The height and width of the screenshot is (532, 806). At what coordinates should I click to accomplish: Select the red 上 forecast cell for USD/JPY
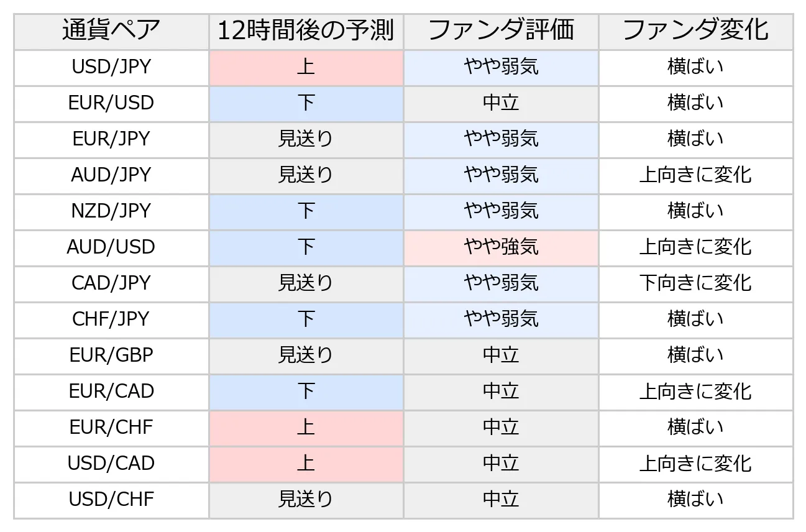(x=306, y=67)
